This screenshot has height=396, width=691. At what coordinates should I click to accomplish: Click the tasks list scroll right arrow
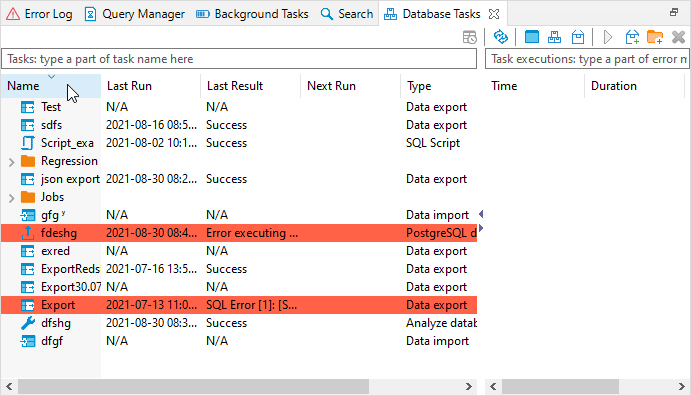469,387
